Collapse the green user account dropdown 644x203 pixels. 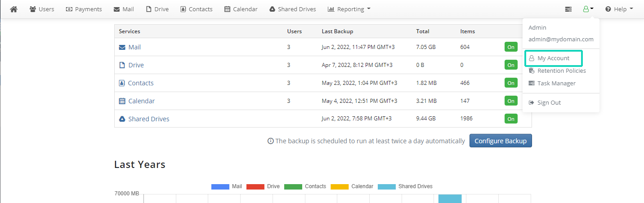588,9
